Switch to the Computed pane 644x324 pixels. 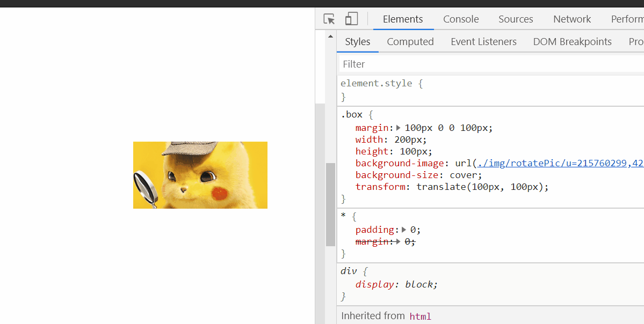[410, 41]
